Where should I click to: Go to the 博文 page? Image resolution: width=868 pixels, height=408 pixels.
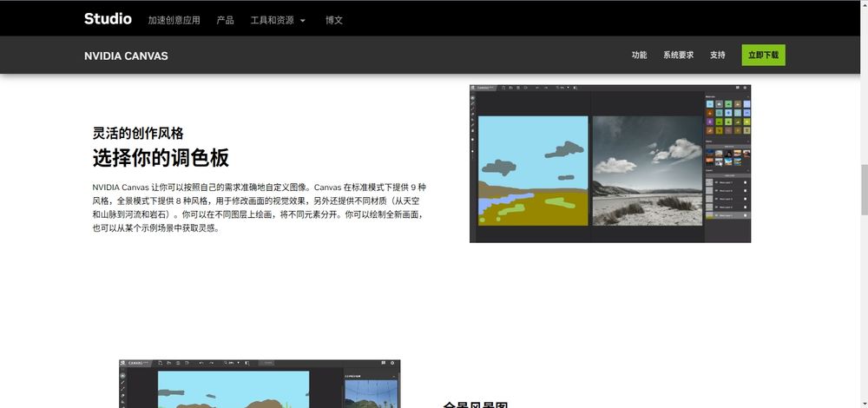334,21
